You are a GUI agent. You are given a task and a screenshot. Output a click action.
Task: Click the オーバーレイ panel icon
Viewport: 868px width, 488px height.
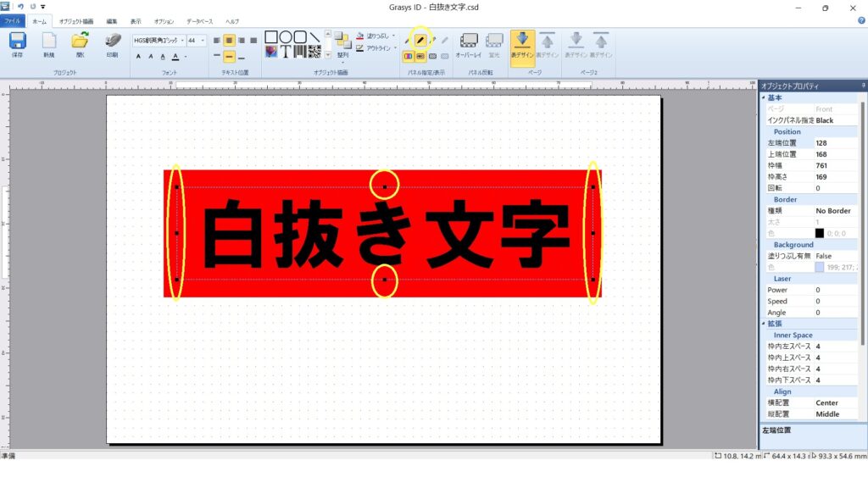click(469, 41)
